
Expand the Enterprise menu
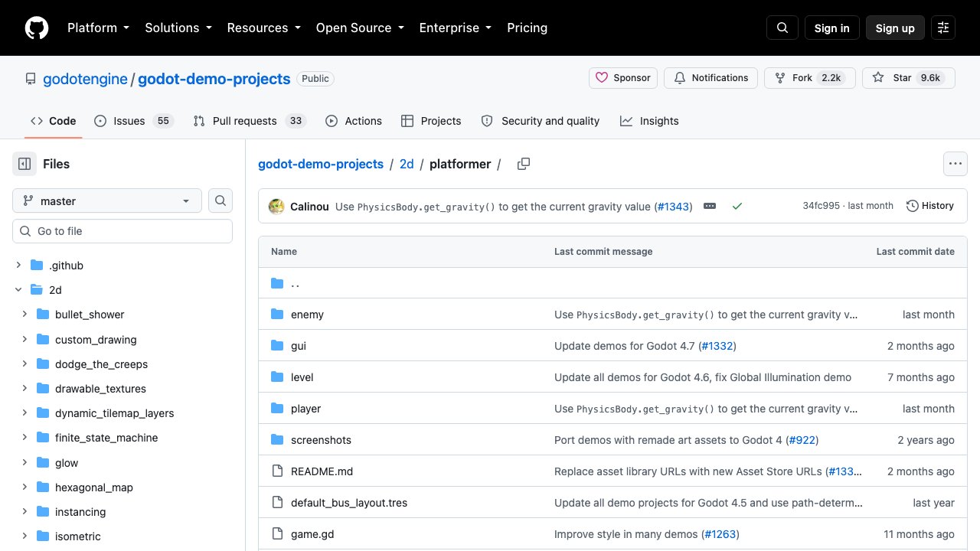click(455, 28)
